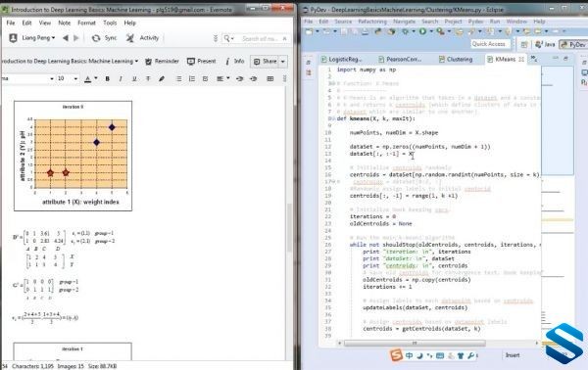Open the Format menu in Evernote
This screenshot has height=370, width=588.
tap(86, 23)
